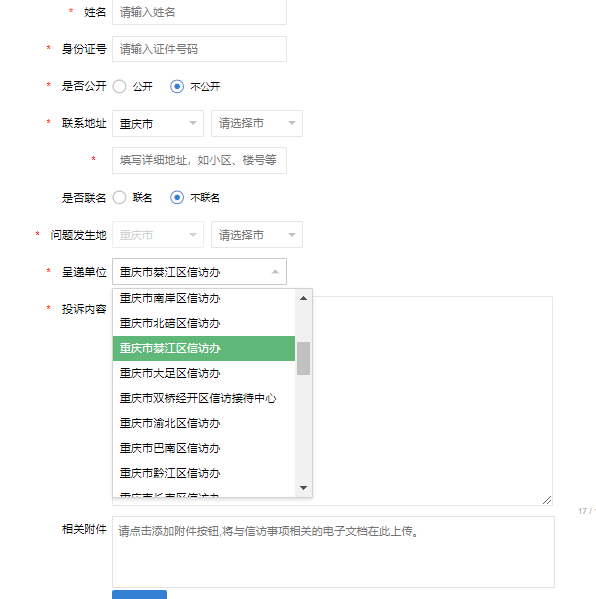Open the 问题发生地 请选择市 city dropdown
596x599 pixels.
tap(257, 235)
